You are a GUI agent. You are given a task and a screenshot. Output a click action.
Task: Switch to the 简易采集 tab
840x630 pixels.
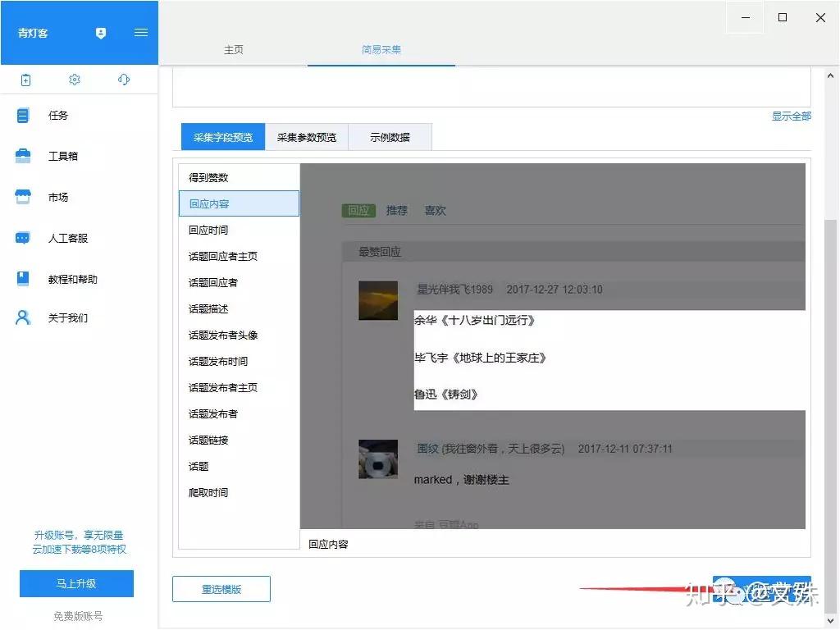[x=381, y=50]
